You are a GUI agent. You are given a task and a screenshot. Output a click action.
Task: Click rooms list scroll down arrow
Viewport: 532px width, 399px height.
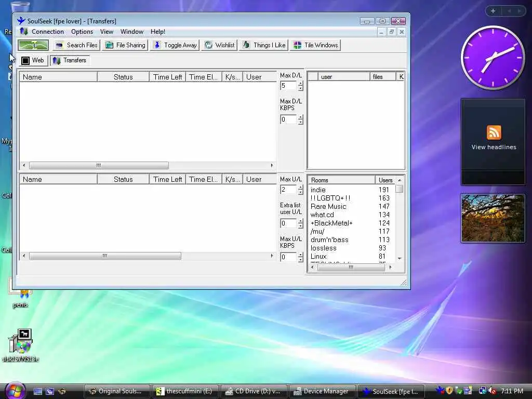point(400,259)
